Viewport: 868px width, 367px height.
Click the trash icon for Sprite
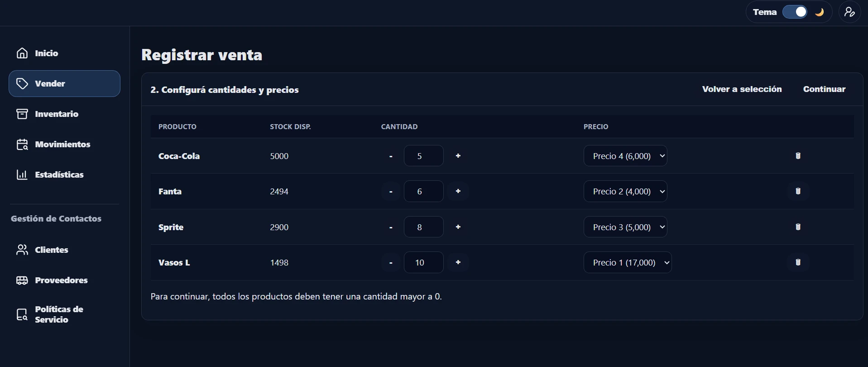coord(798,227)
